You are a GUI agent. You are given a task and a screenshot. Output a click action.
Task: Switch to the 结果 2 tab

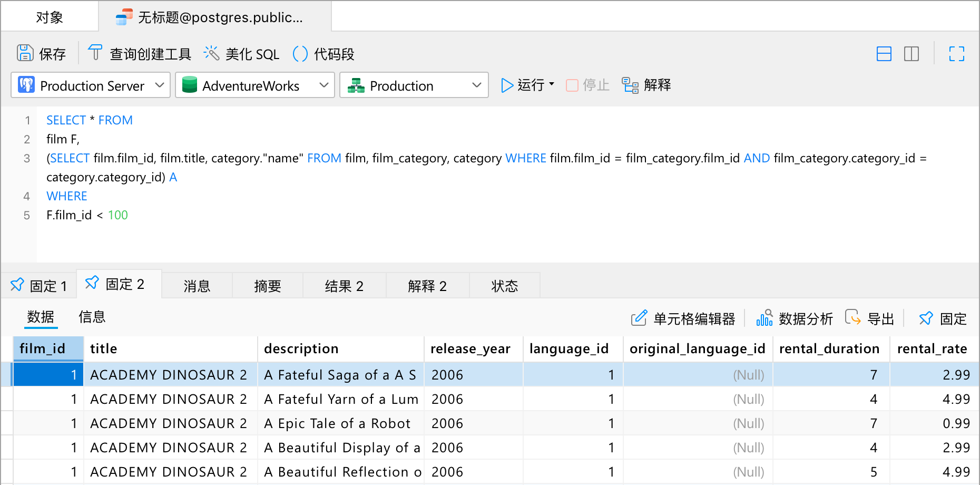[x=344, y=285]
